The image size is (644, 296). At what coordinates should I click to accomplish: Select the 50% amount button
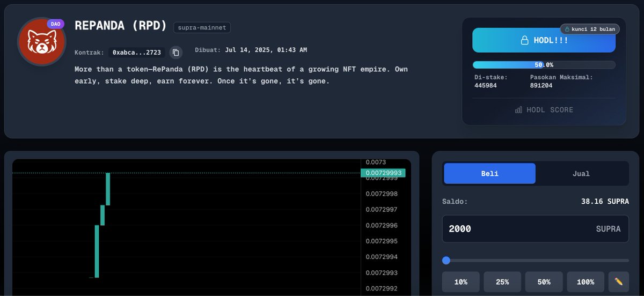(544, 282)
